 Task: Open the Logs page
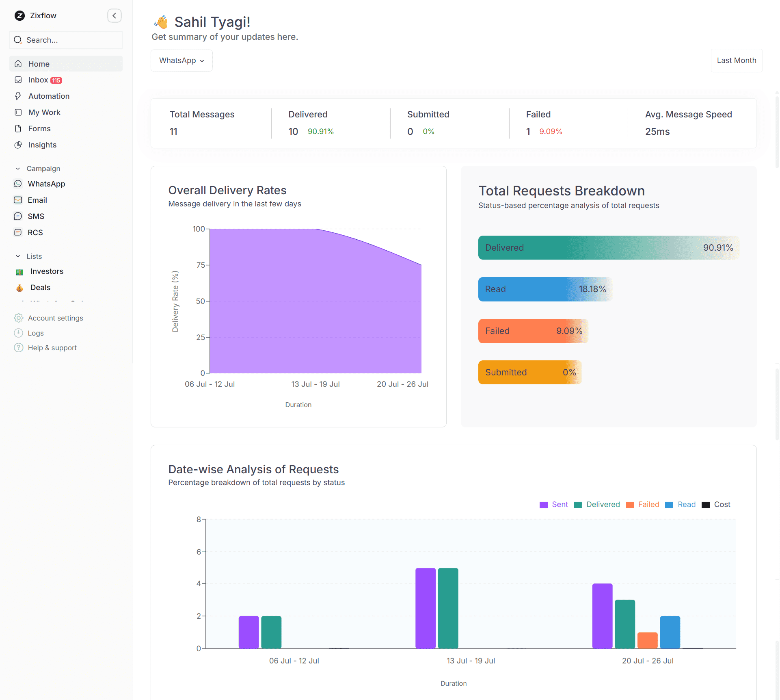tap(35, 333)
